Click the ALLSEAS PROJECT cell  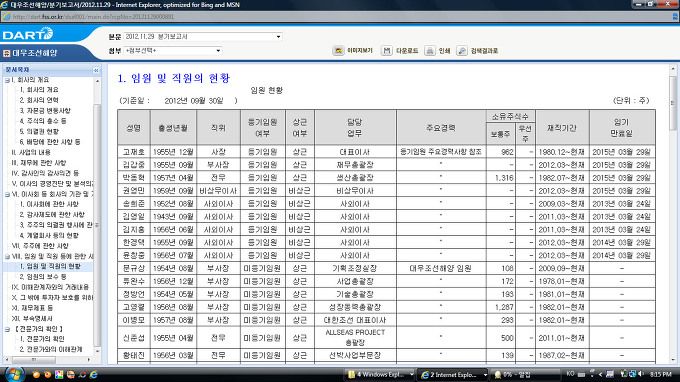coord(355,337)
